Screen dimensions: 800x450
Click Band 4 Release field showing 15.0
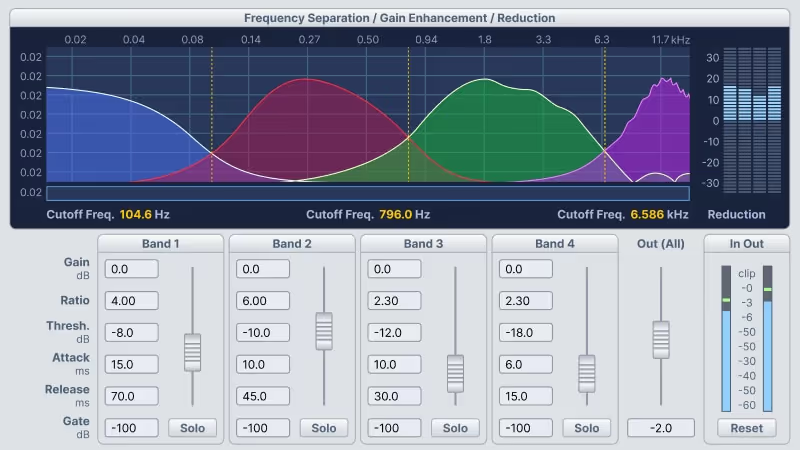click(x=526, y=396)
